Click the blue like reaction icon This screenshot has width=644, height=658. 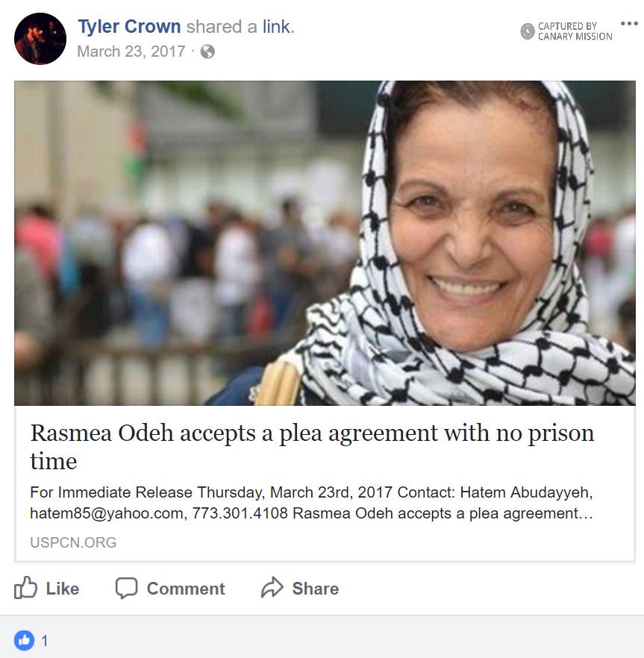tap(24, 640)
